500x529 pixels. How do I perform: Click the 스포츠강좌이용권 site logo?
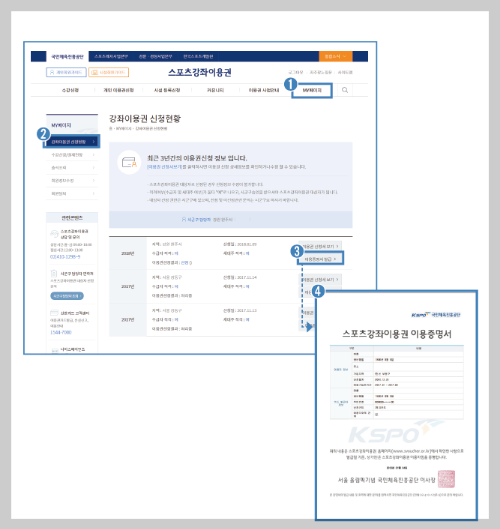(200, 72)
